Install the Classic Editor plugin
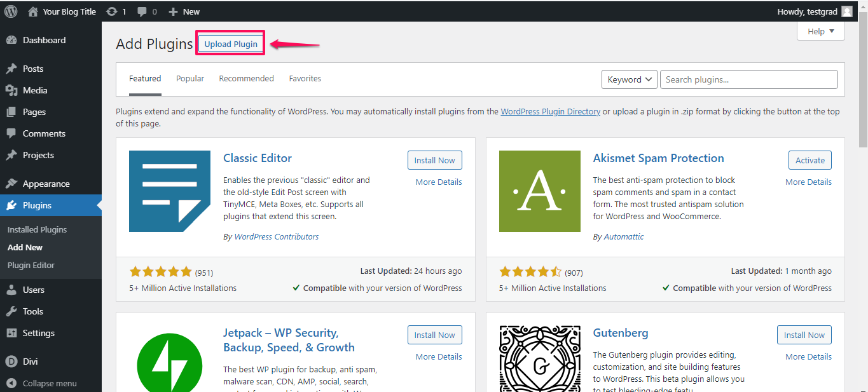 click(x=434, y=160)
